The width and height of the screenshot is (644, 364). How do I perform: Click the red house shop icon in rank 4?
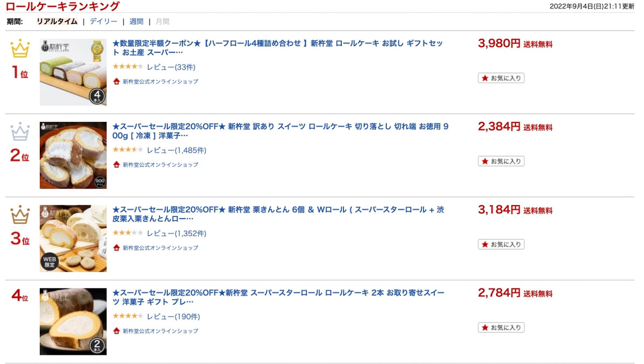(x=116, y=331)
